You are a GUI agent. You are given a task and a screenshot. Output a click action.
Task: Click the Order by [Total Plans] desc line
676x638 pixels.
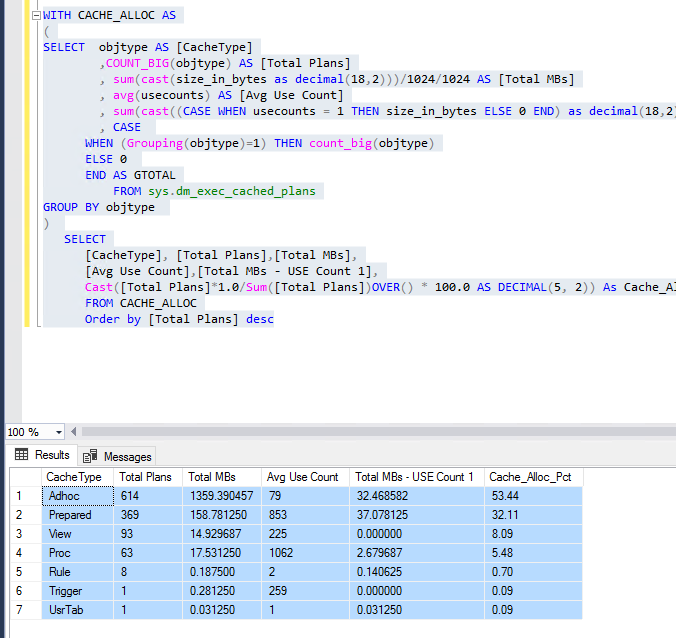tap(179, 319)
